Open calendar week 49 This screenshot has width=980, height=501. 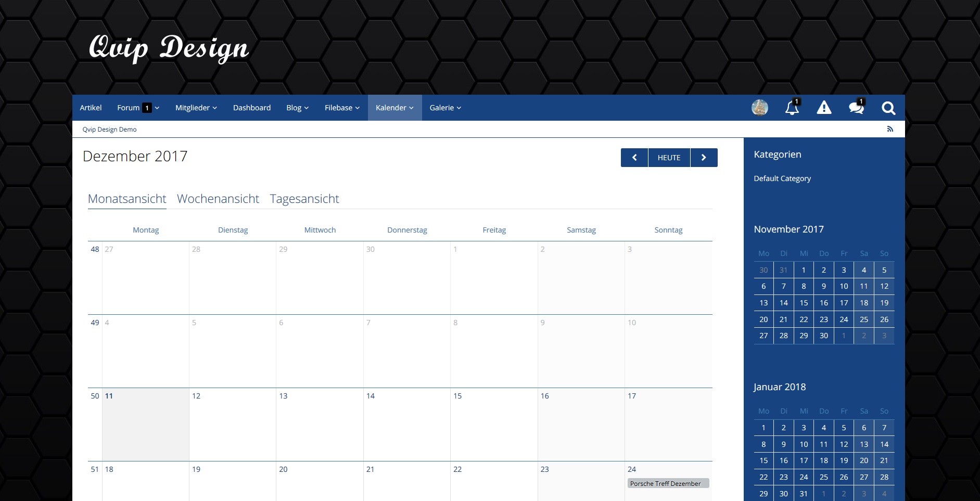(x=95, y=323)
